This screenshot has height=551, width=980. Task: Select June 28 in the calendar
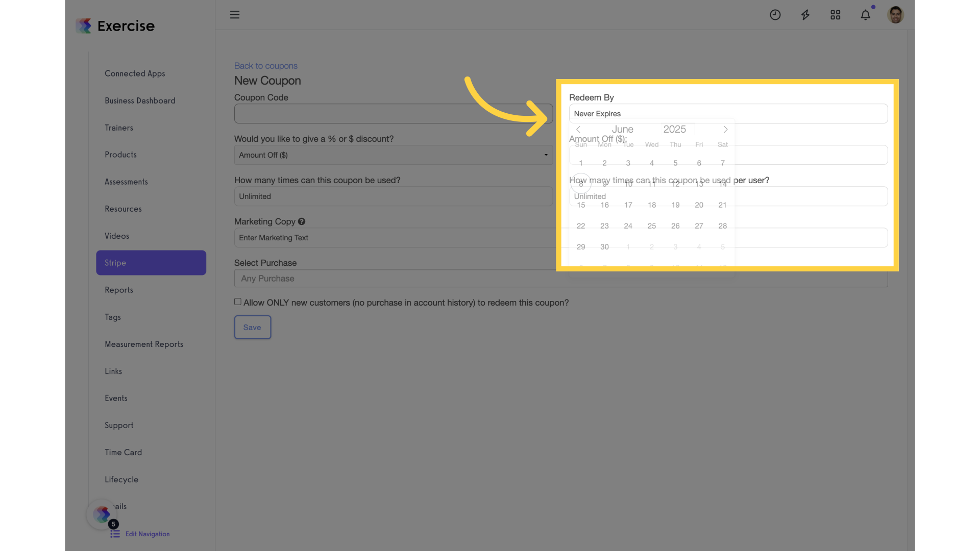coord(723,226)
